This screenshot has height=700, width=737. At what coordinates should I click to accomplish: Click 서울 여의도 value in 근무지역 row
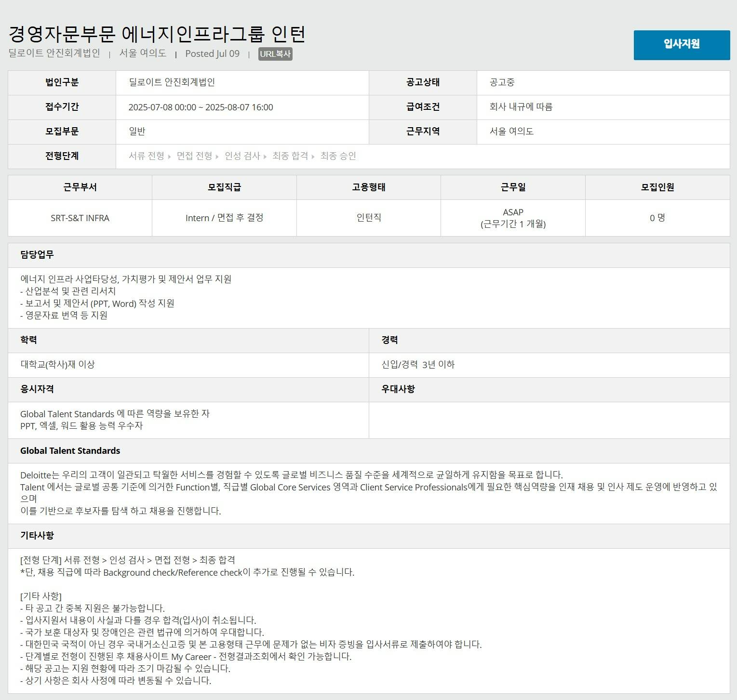511,132
